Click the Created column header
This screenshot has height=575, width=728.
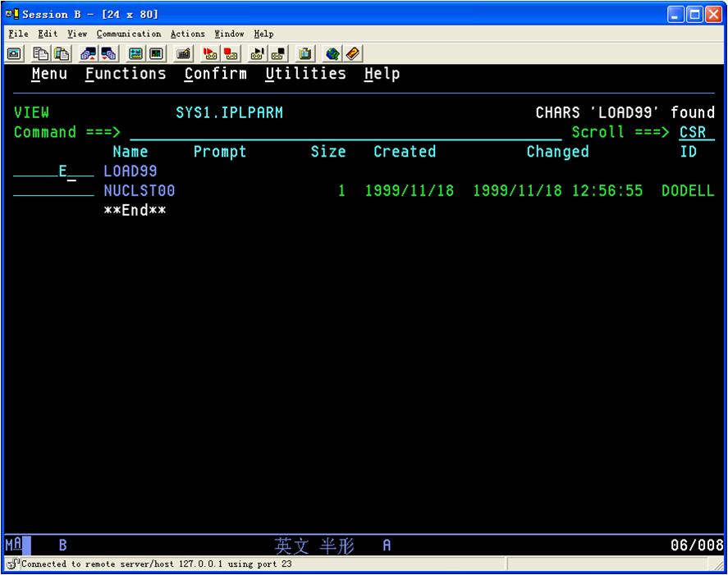(405, 152)
